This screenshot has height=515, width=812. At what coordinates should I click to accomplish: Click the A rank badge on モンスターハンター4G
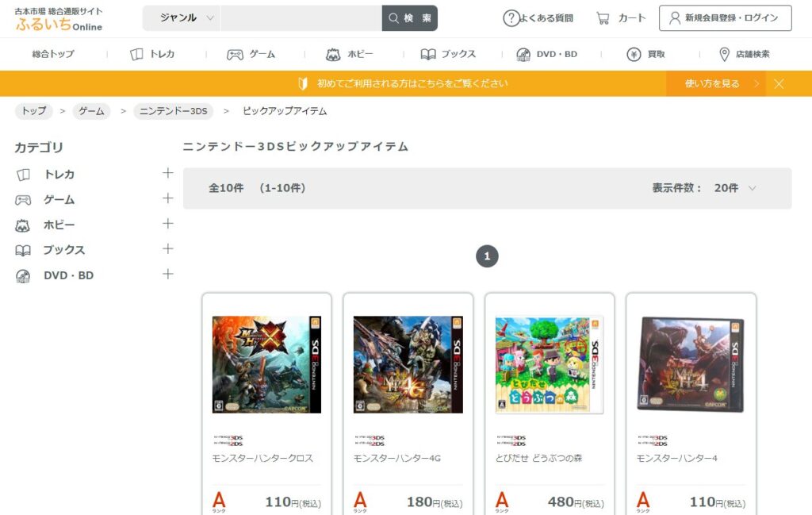(361, 502)
